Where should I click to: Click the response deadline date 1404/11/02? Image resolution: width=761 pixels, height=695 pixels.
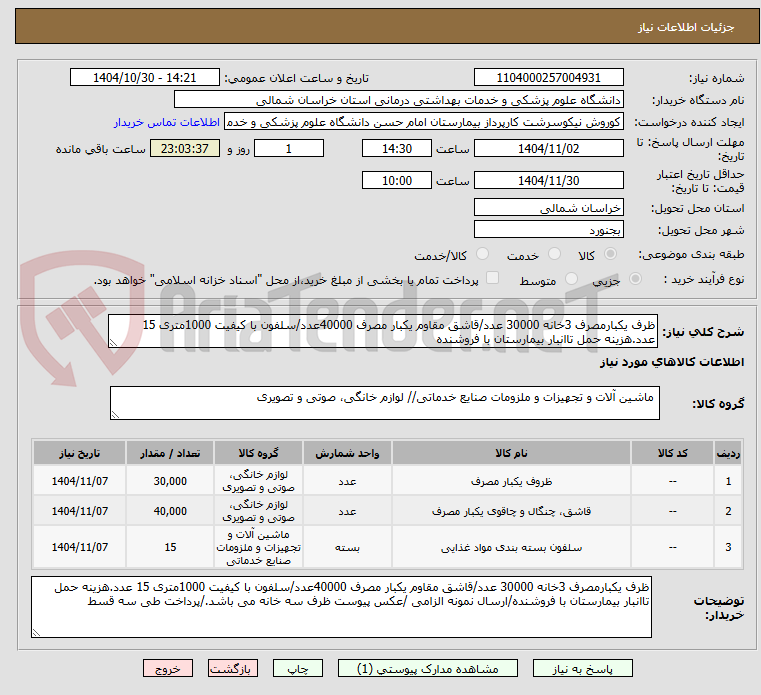point(548,149)
